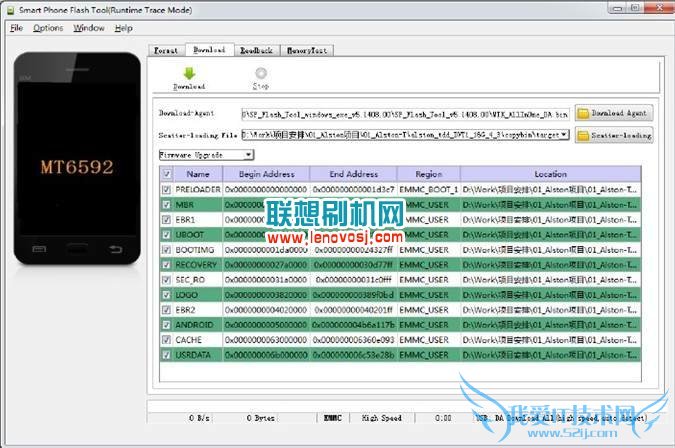Click the Download Agent path field
Viewport: 675px width, 448px height.
[405, 114]
